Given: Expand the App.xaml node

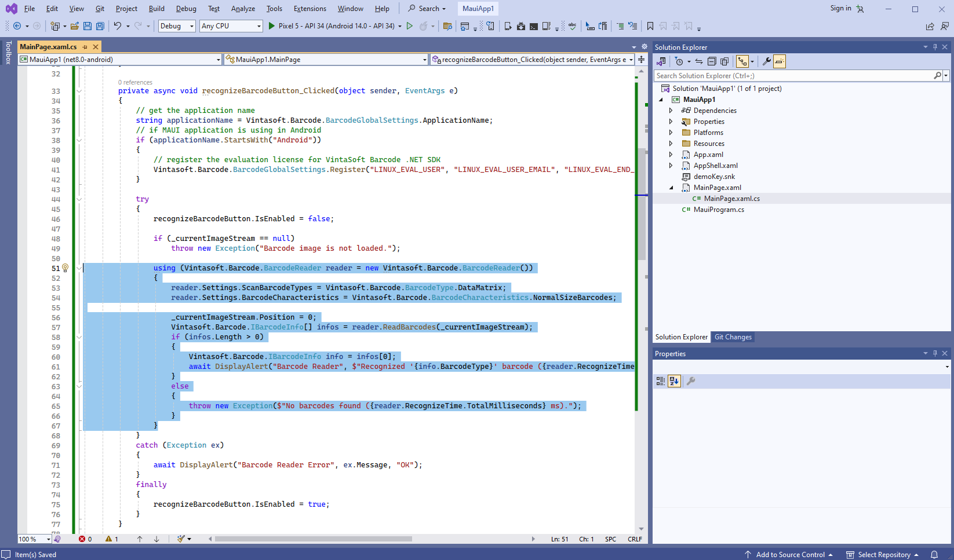Looking at the screenshot, I should pos(671,155).
